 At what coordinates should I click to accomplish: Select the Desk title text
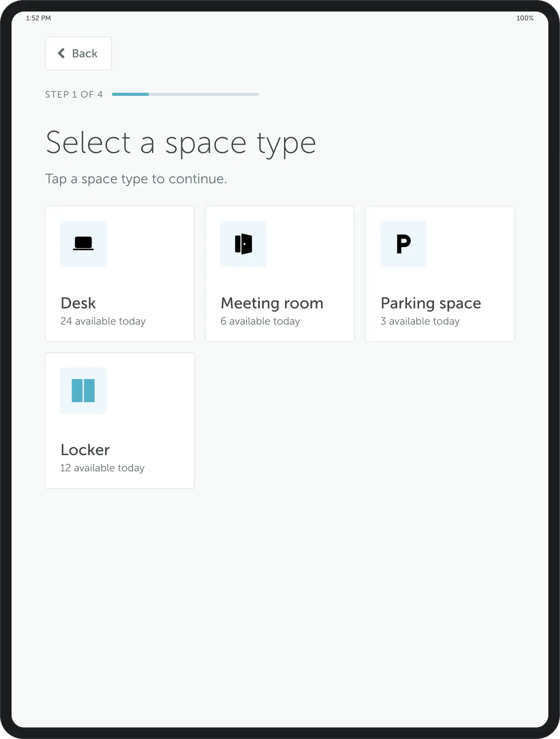(78, 303)
